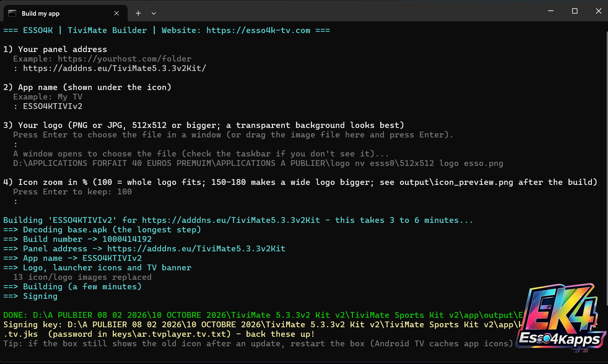Expand the new tab profile dropdown

[x=154, y=13]
